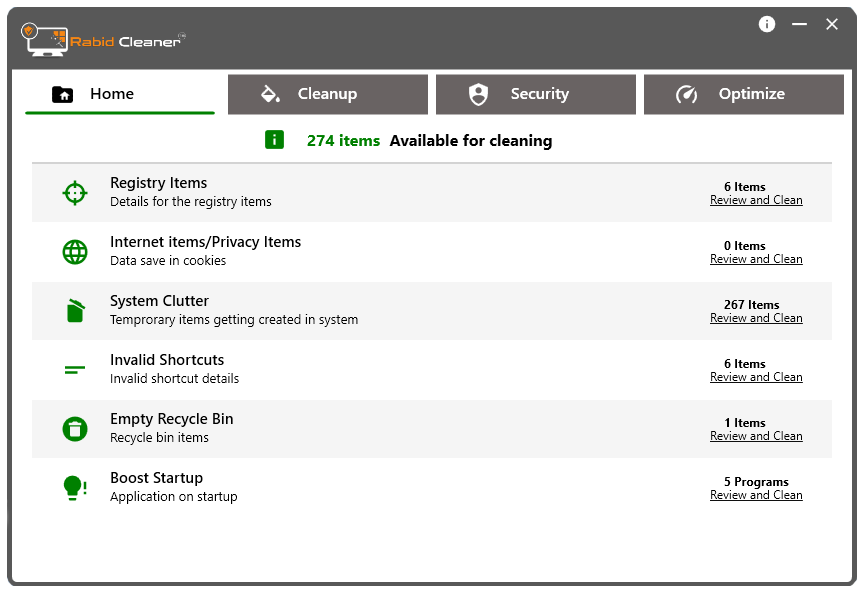Open the Cleanup tab
This screenshot has width=863, height=590.
[x=327, y=94]
